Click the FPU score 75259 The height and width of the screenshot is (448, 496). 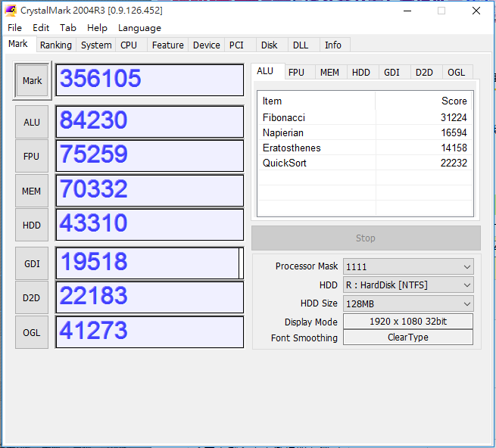tap(150, 156)
